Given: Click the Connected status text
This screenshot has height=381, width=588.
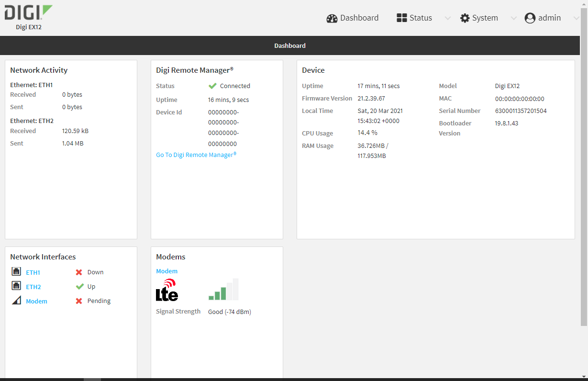Looking at the screenshot, I should click(x=235, y=86).
